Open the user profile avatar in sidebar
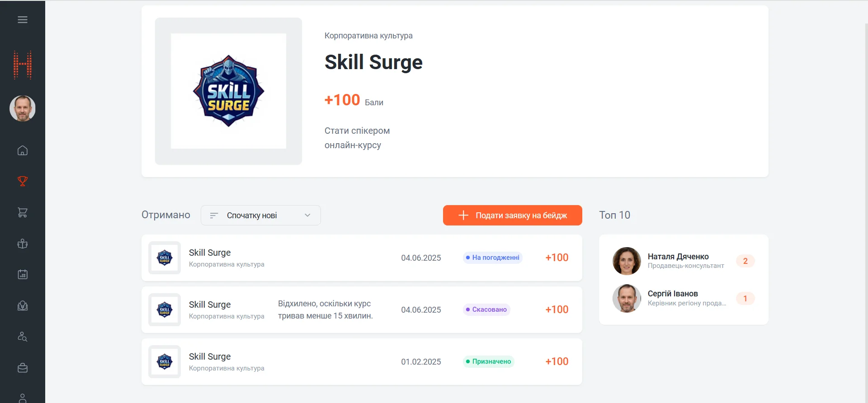This screenshot has width=868, height=403. (x=23, y=108)
